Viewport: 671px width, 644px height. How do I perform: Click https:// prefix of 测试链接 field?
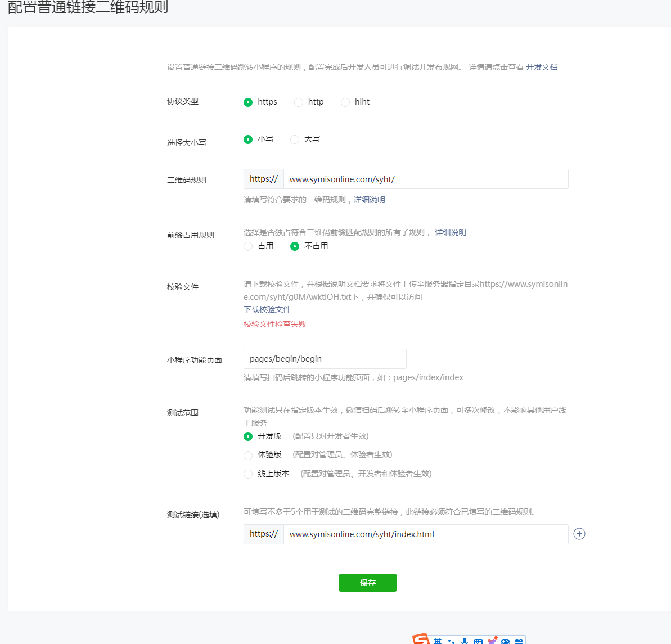click(x=264, y=534)
